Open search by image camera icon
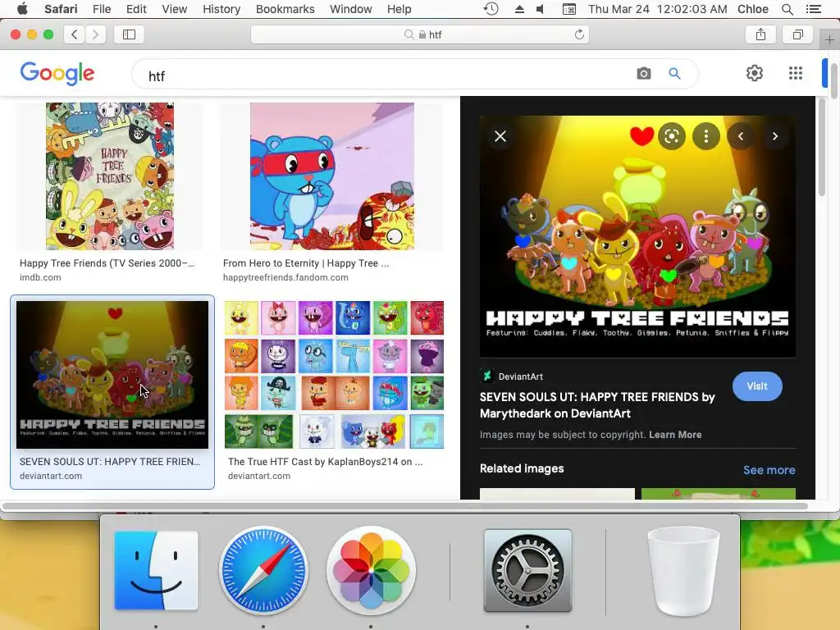This screenshot has height=630, width=840. click(x=643, y=73)
